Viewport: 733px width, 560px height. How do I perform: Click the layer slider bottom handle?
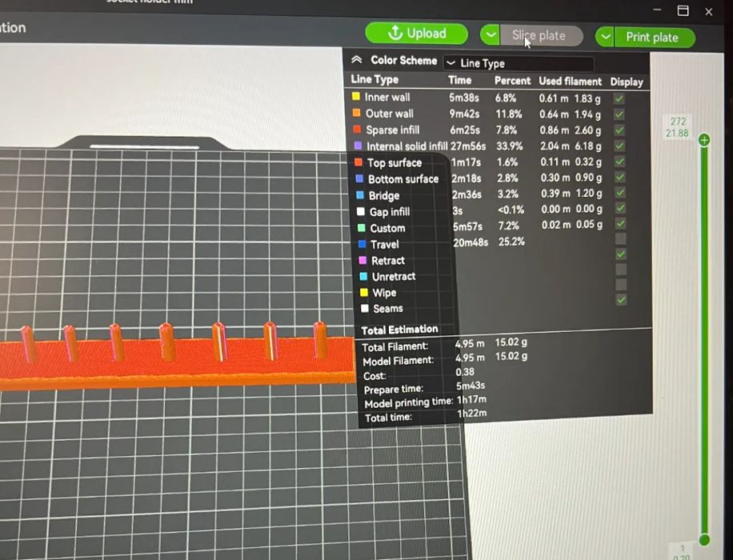pyautogui.click(x=704, y=540)
